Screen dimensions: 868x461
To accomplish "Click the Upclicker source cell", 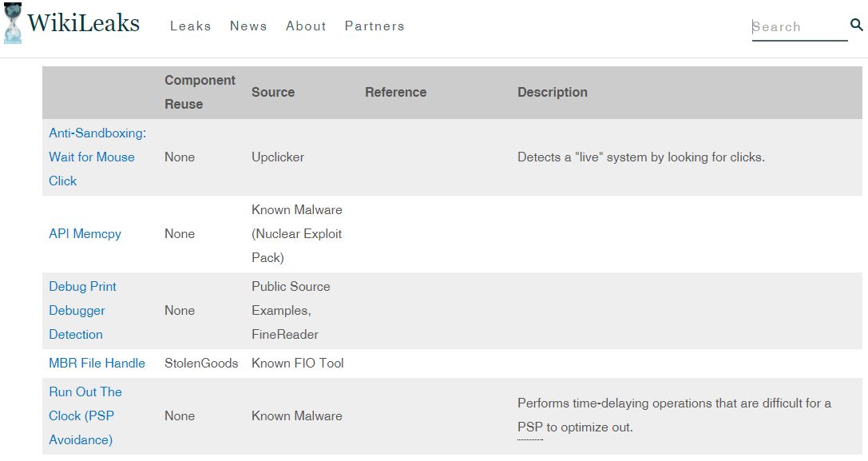I will pos(277,157).
